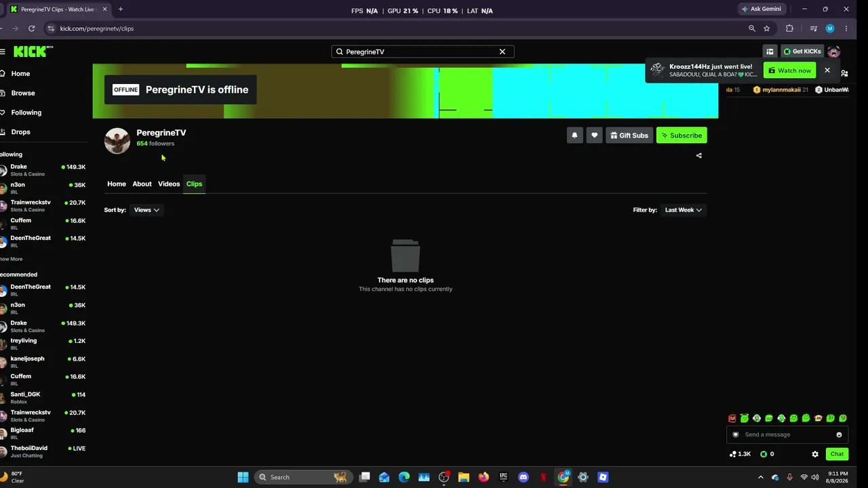The height and width of the screenshot is (488, 868).
Task: Open the Following sidebar item
Action: click(x=26, y=113)
